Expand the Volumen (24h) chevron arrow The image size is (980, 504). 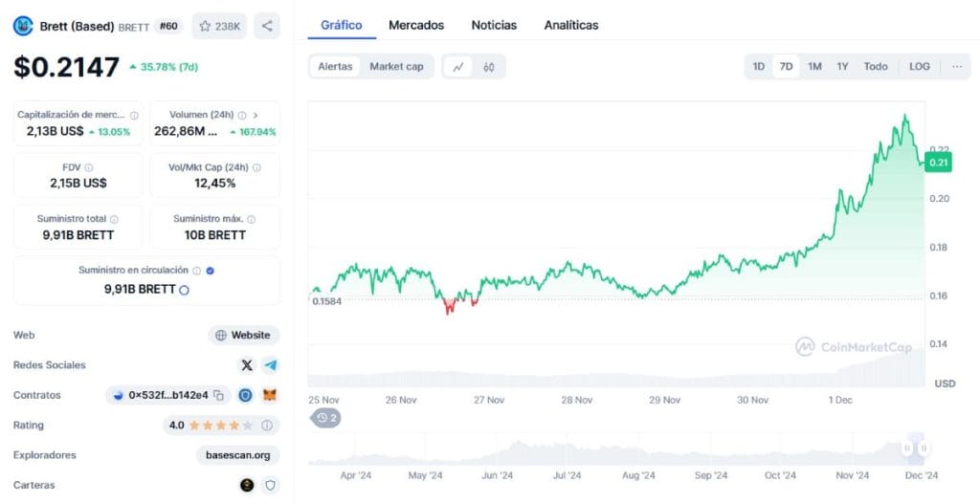pyautogui.click(x=256, y=115)
